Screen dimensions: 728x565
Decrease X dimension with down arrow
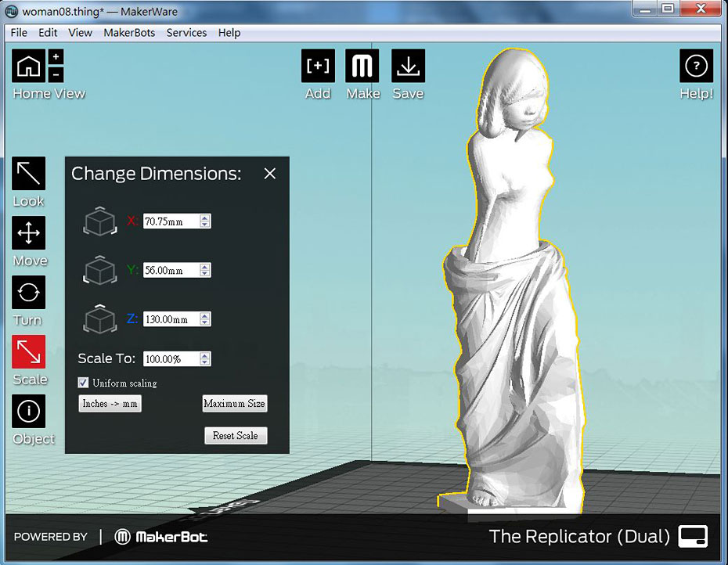coord(205,225)
